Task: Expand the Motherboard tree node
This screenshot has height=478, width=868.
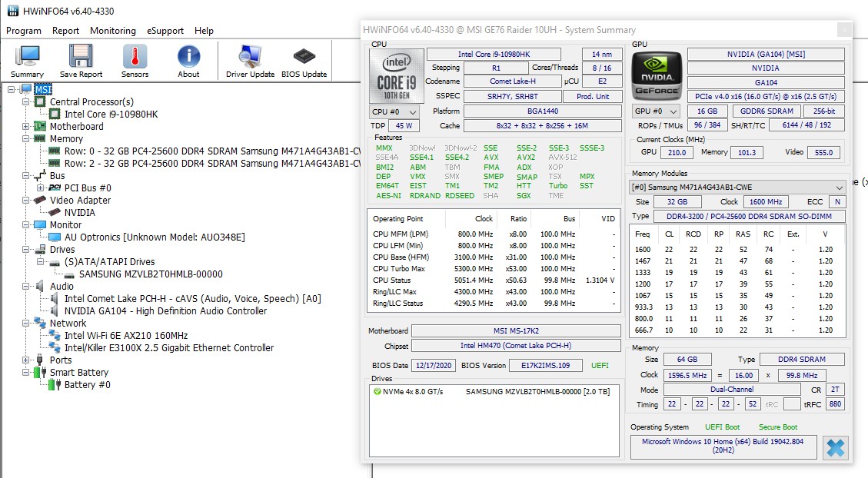Action: pyautogui.click(x=26, y=127)
